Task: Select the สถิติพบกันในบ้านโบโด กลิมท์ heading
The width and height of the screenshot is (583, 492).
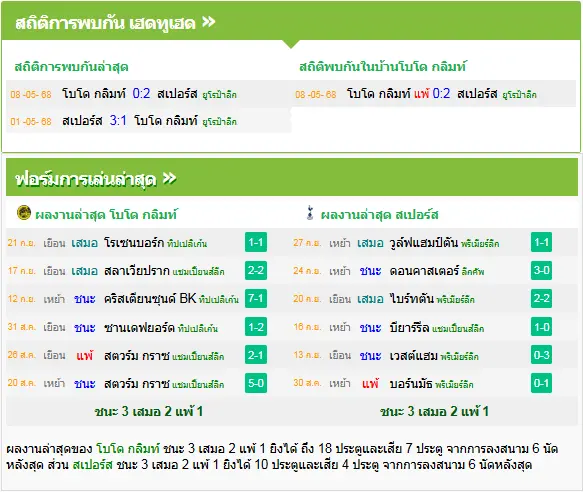Action: click(x=383, y=67)
